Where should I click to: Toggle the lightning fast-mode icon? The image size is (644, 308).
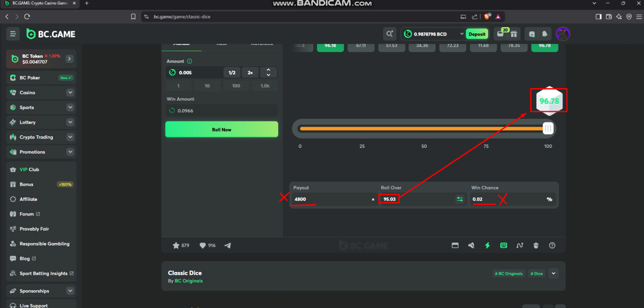coord(487,245)
